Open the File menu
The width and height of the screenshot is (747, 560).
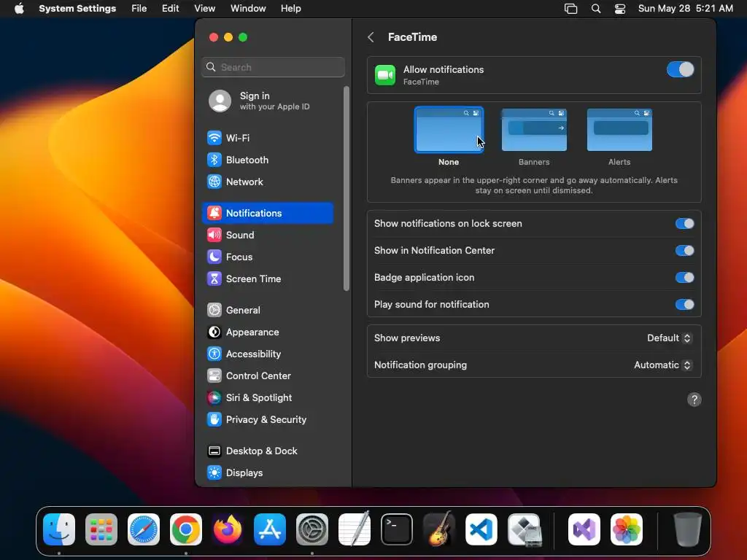point(139,9)
